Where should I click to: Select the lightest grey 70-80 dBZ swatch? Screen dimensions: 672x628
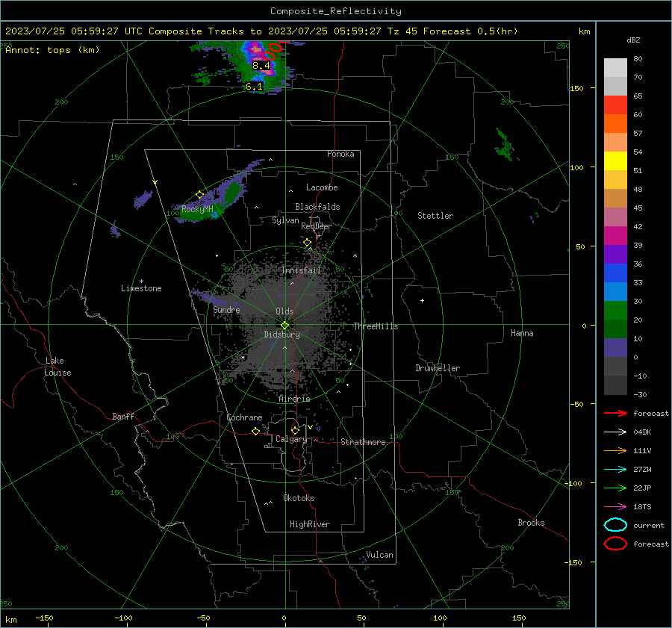pyautogui.click(x=615, y=68)
